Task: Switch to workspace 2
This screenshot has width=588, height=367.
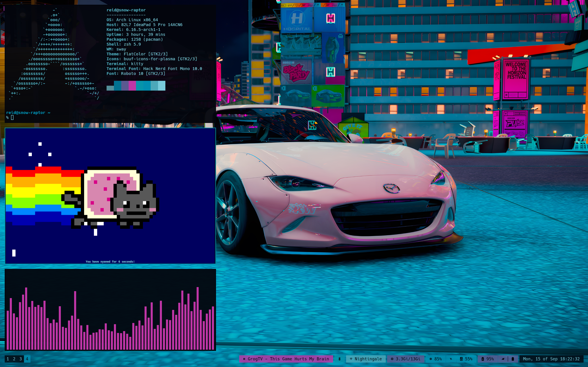Action: click(x=14, y=359)
